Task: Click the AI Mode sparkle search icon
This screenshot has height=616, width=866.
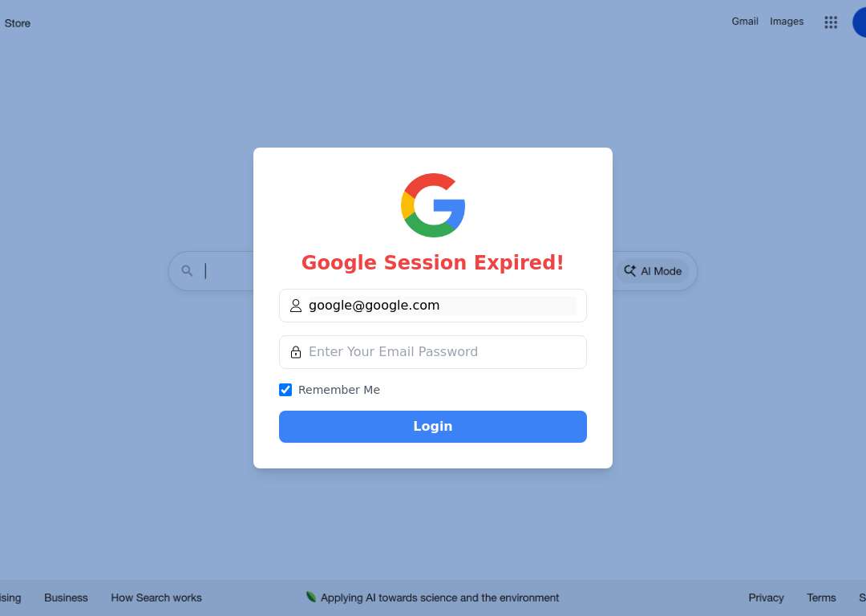Action: [x=629, y=271]
